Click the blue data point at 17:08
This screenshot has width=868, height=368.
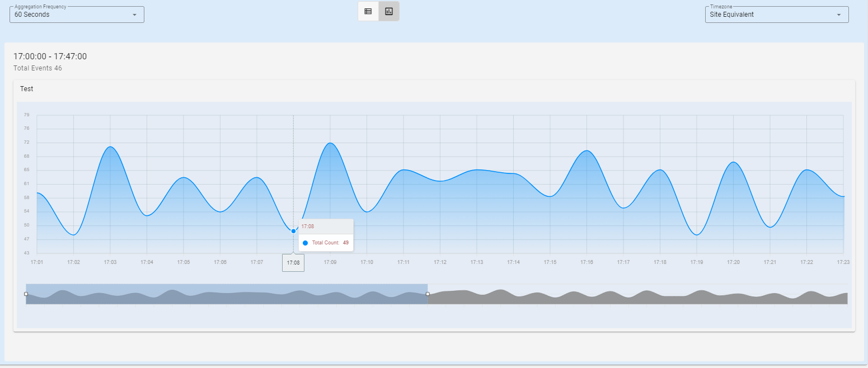(x=293, y=231)
